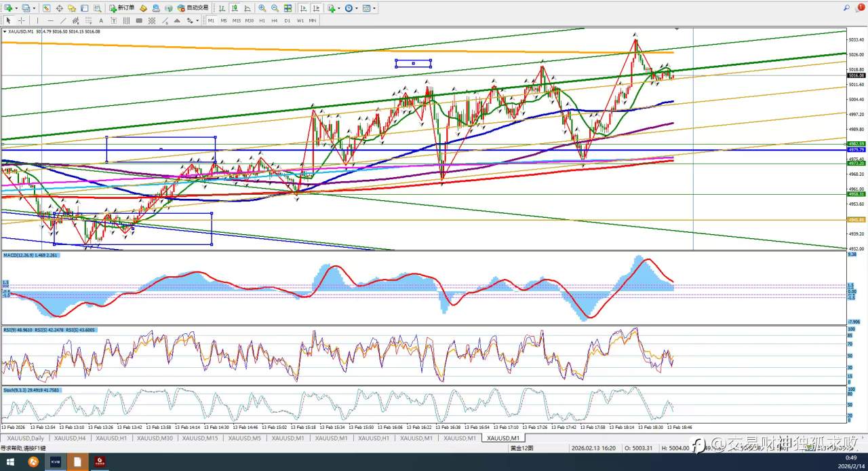Open the indicators list dropdown

tap(338, 8)
